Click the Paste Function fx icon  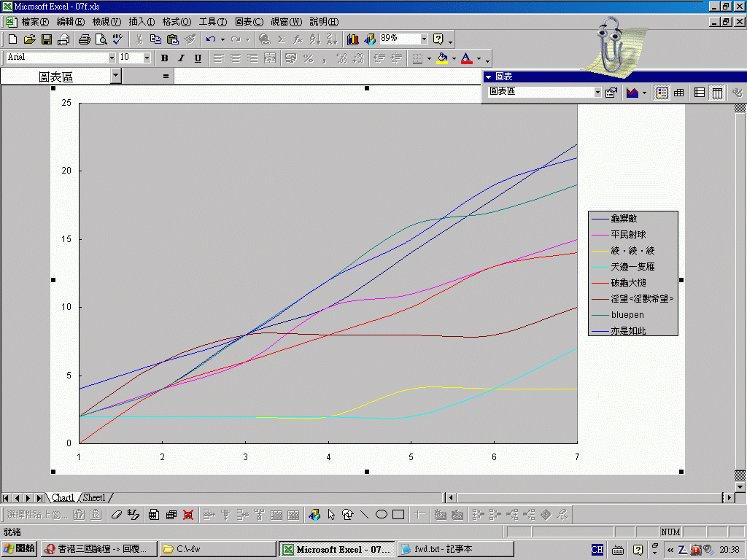point(298,39)
